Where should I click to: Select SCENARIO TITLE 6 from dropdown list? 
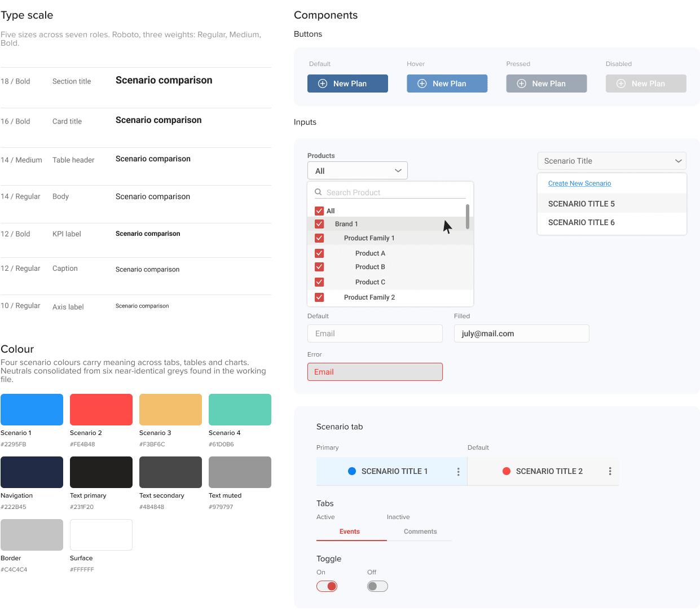(612, 222)
